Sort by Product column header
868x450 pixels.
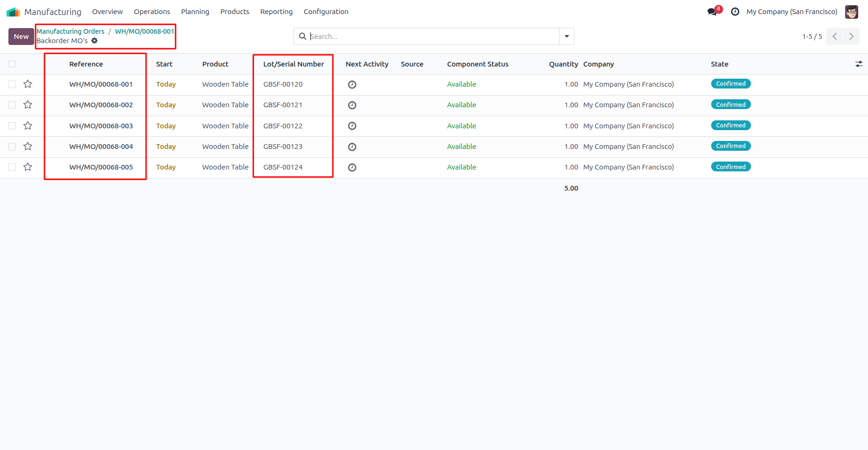click(215, 64)
